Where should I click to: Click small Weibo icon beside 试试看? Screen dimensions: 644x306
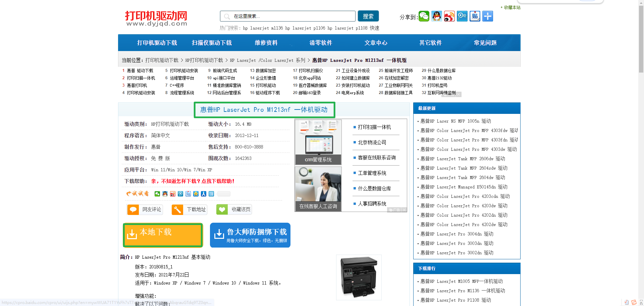tap(173, 194)
